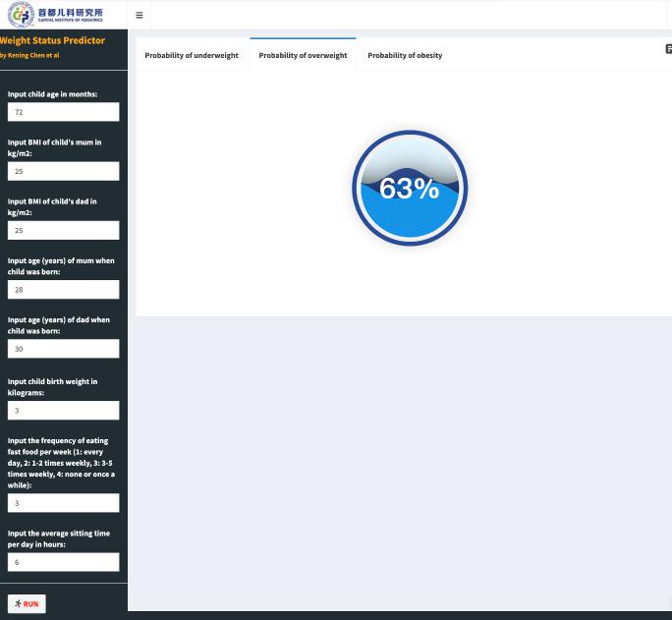
Task: Click the Capital Institute of Pediatrics logo
Action: click(x=56, y=15)
